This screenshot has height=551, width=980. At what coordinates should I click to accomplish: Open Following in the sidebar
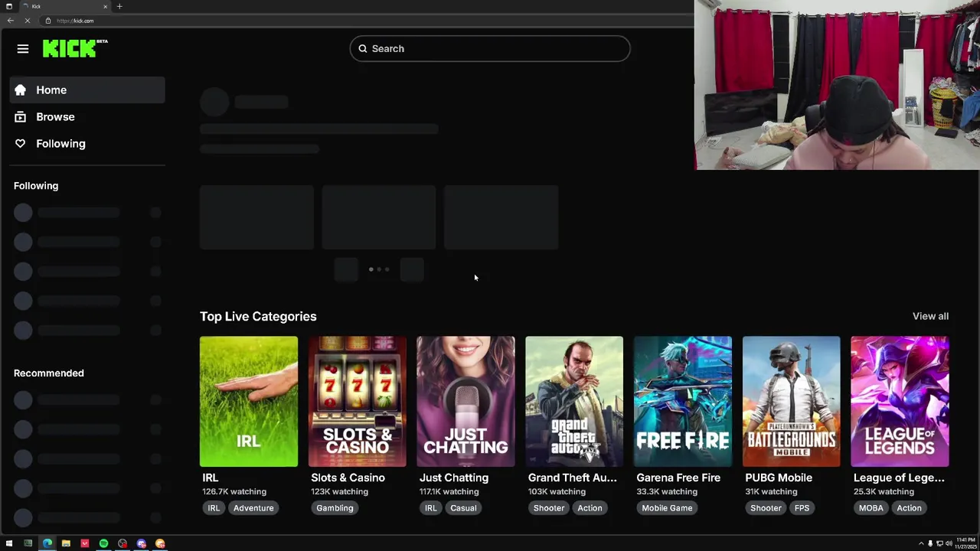pyautogui.click(x=87, y=143)
